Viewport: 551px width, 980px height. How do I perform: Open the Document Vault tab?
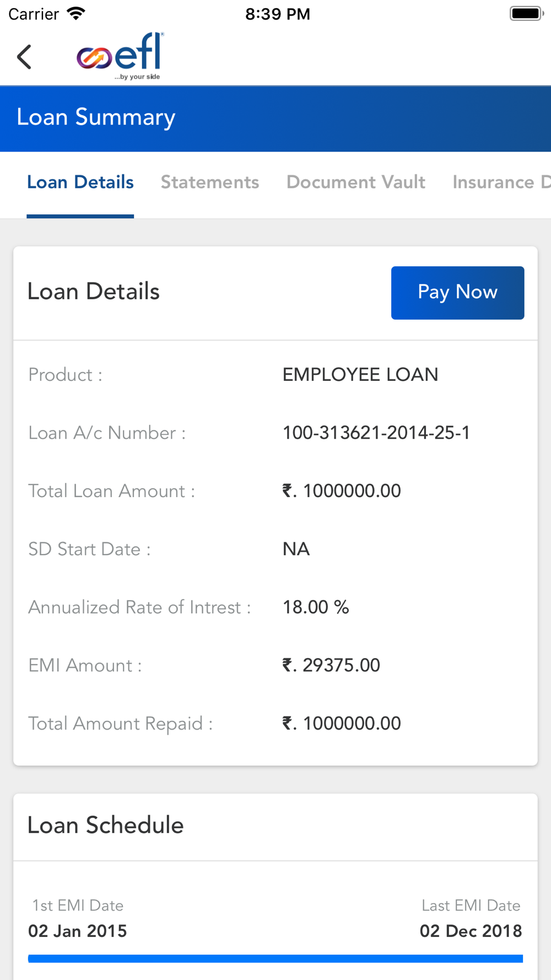click(356, 182)
